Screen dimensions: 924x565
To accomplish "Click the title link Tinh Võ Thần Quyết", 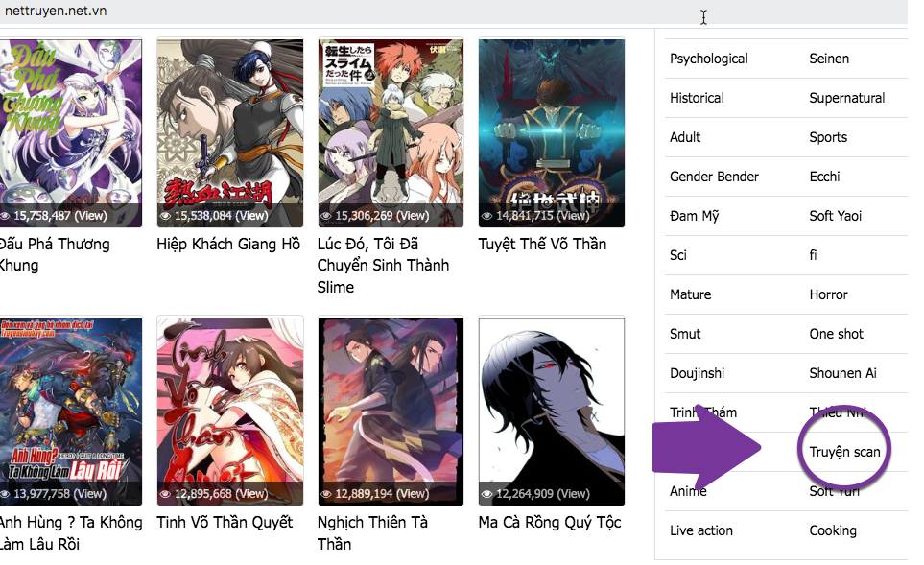I will [225, 523].
